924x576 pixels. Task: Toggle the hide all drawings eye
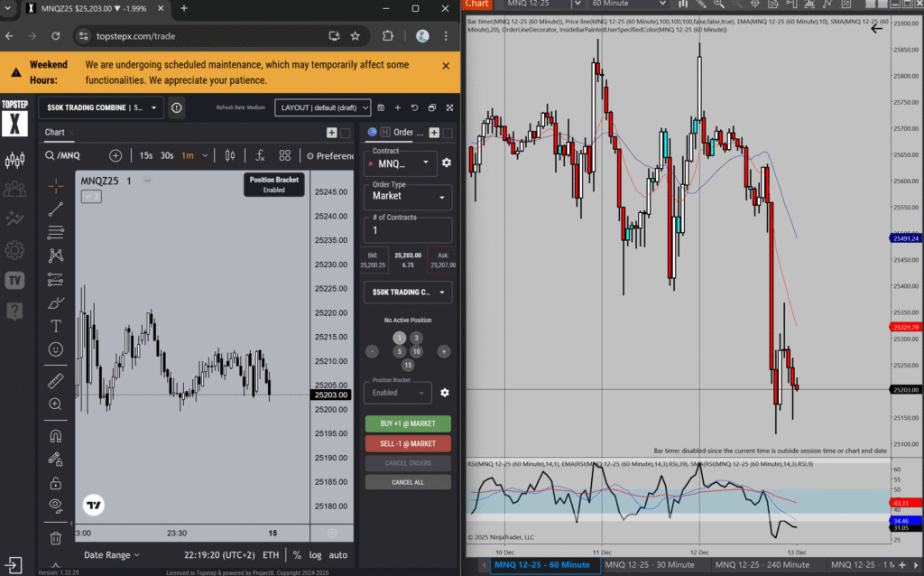point(56,505)
